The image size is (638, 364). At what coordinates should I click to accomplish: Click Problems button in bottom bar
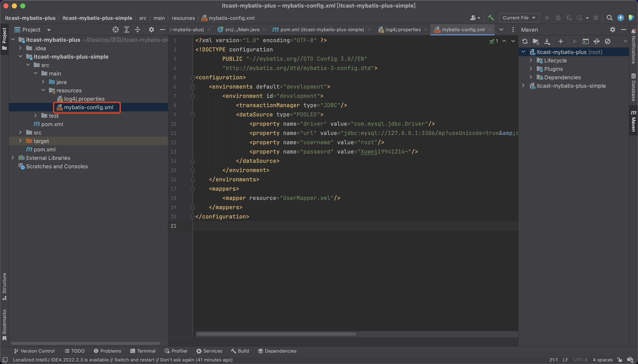pos(107,351)
